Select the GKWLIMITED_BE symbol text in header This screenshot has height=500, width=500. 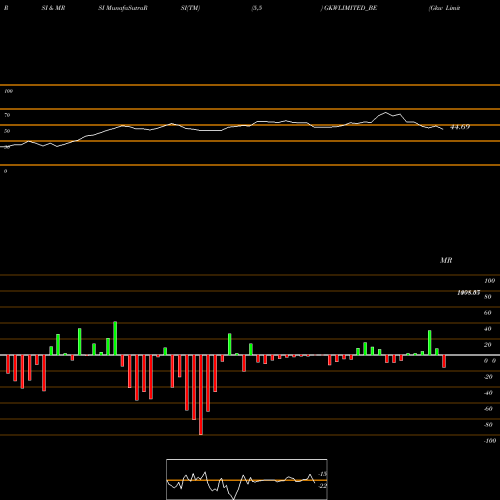(350, 8)
